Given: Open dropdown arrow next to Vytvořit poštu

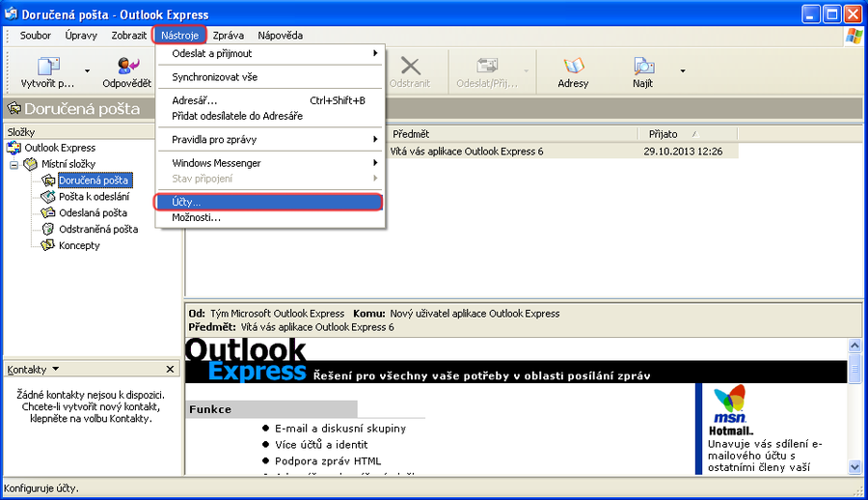Looking at the screenshot, I should point(87,70).
